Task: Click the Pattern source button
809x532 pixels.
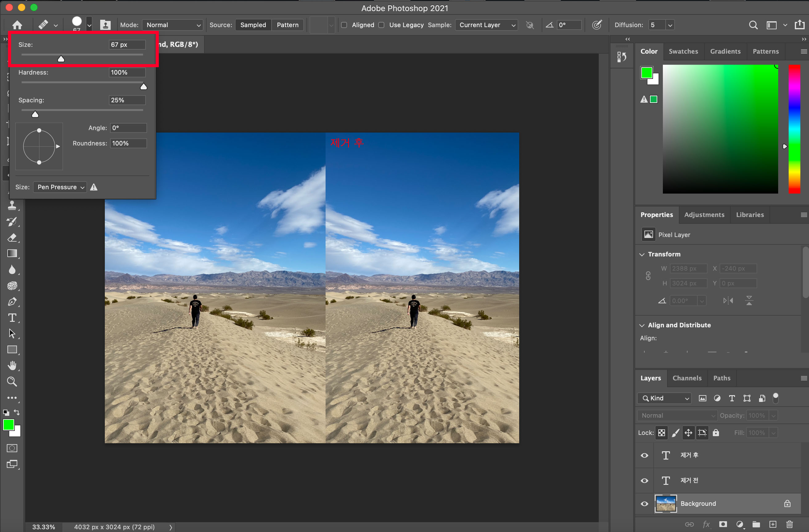Action: [287, 25]
